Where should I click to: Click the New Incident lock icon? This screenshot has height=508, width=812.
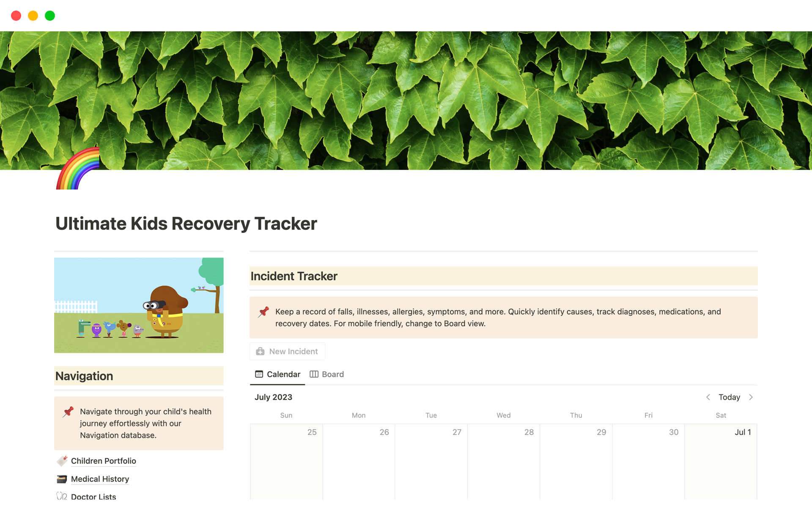click(261, 352)
